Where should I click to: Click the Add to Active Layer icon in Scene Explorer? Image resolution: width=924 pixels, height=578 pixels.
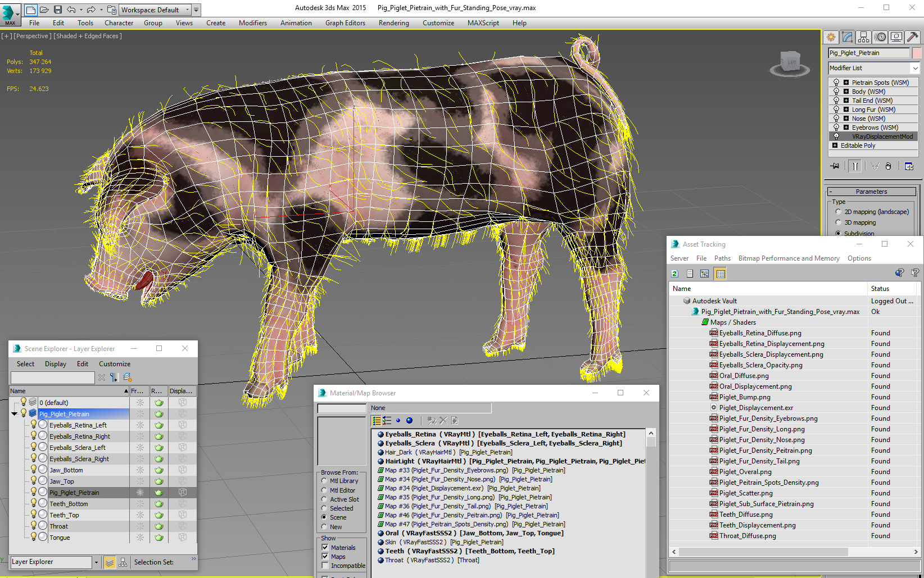(x=114, y=377)
